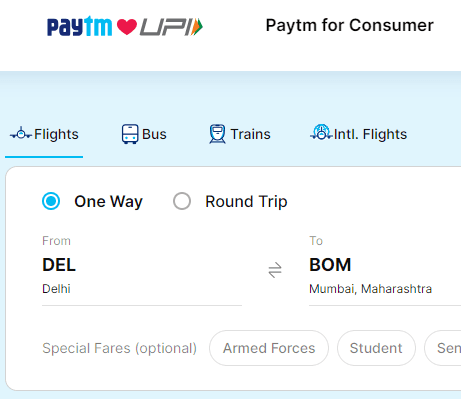Swap origin and destination with arrows icon
Viewport: 461px width, 399px height.
[275, 270]
